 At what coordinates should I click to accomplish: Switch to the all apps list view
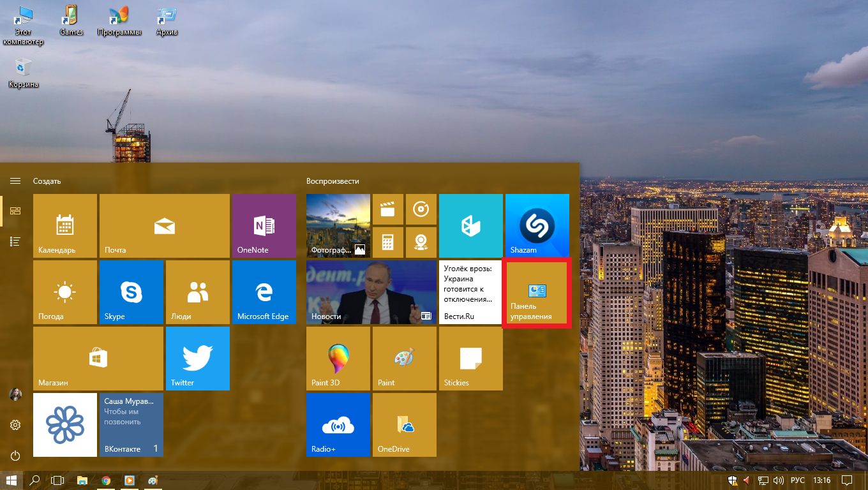pos(15,241)
